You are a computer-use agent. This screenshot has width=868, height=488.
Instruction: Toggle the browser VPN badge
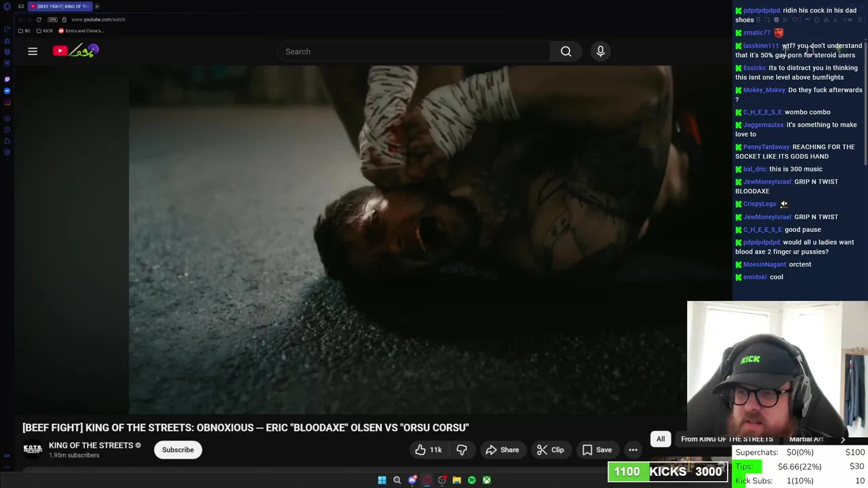point(53,20)
